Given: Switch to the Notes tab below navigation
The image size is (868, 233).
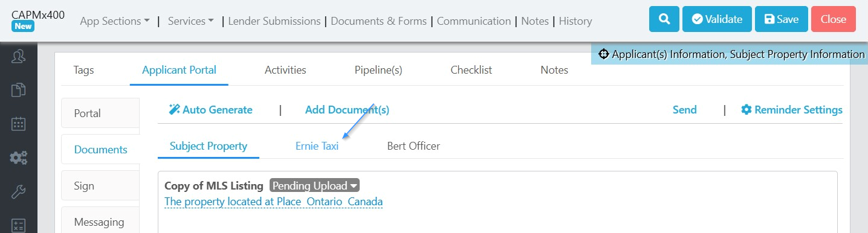Looking at the screenshot, I should point(554,70).
